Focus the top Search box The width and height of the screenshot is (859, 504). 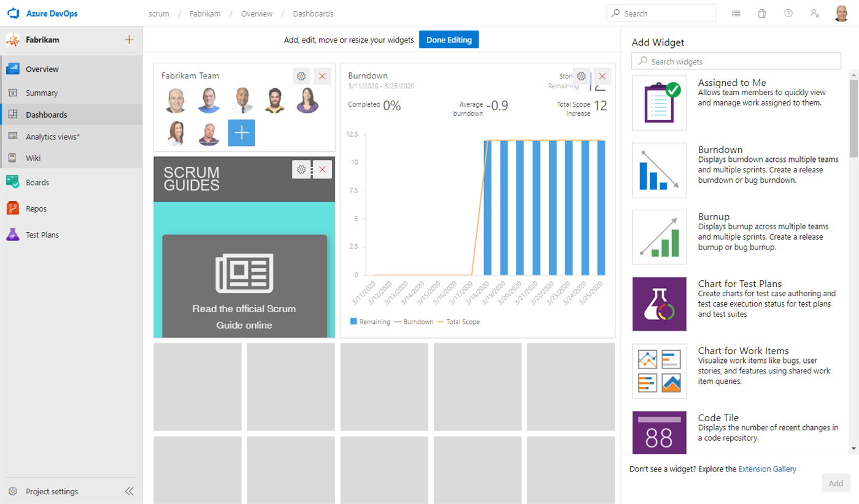point(661,13)
